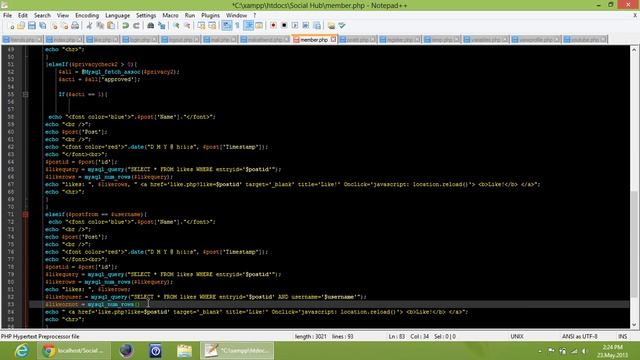This screenshot has width=640, height=360.
Task: Click the UNIX line-ending status entry
Action: coord(517,337)
